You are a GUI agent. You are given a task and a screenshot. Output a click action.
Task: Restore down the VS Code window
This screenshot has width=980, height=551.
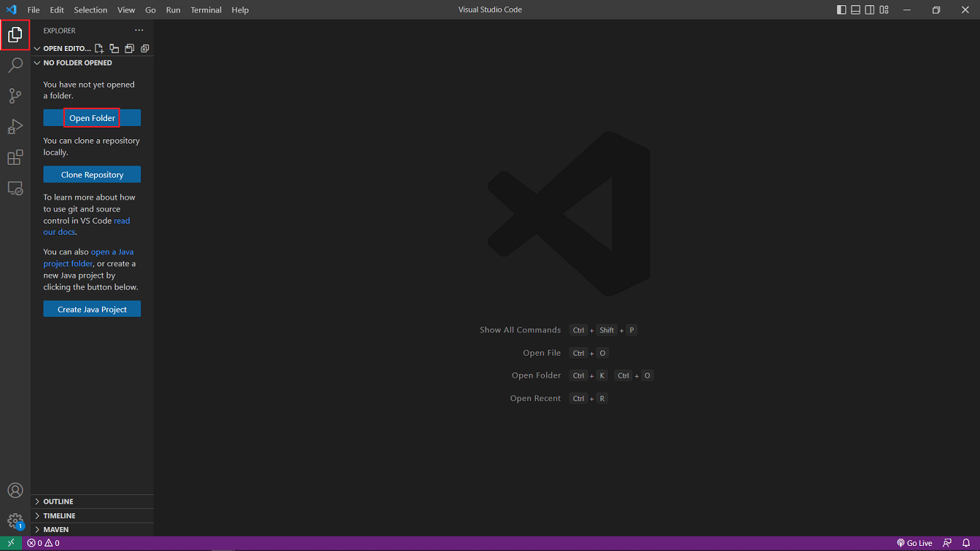pos(936,10)
